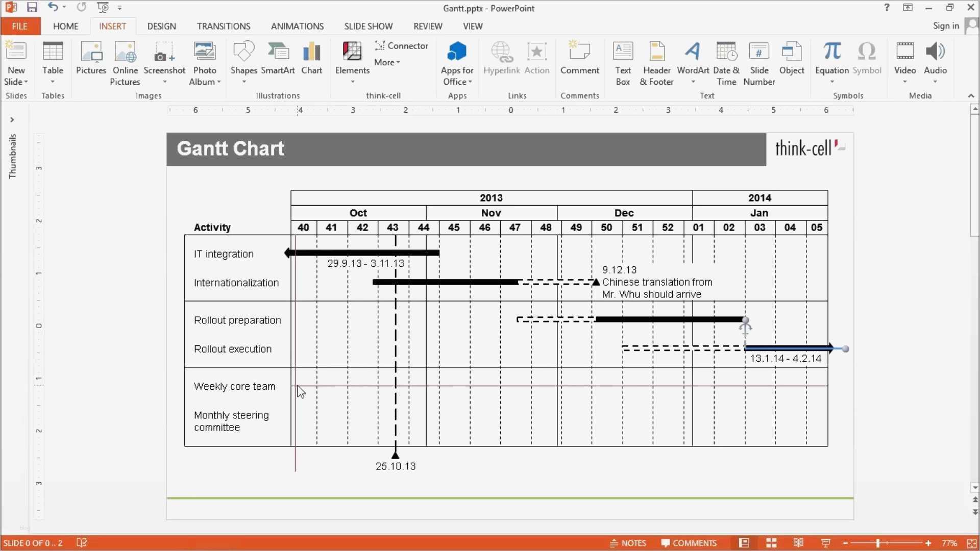Image resolution: width=980 pixels, height=551 pixels.
Task: Click the zoom slider handle
Action: coord(878,543)
